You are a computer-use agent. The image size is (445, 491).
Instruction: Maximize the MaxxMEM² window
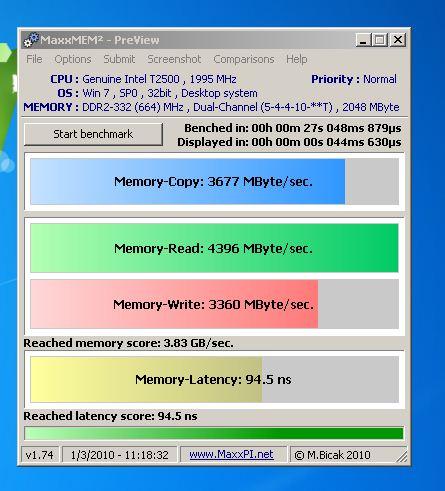pos(380,40)
